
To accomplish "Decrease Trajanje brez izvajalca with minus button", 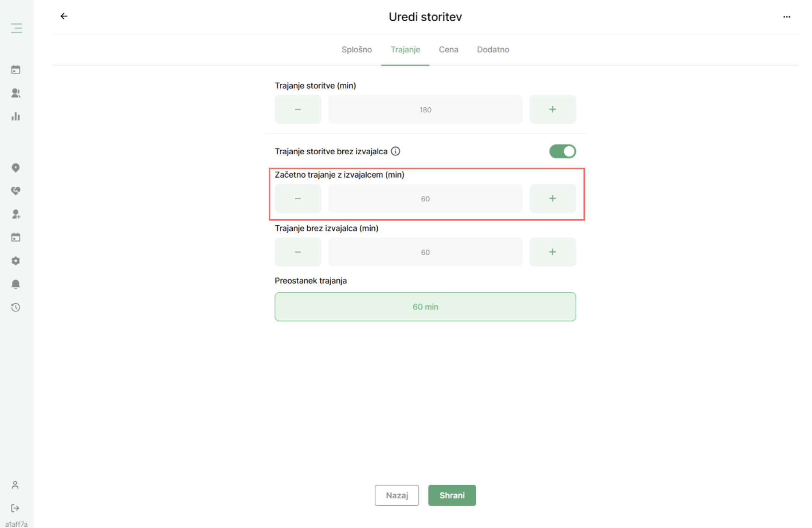I will [298, 252].
